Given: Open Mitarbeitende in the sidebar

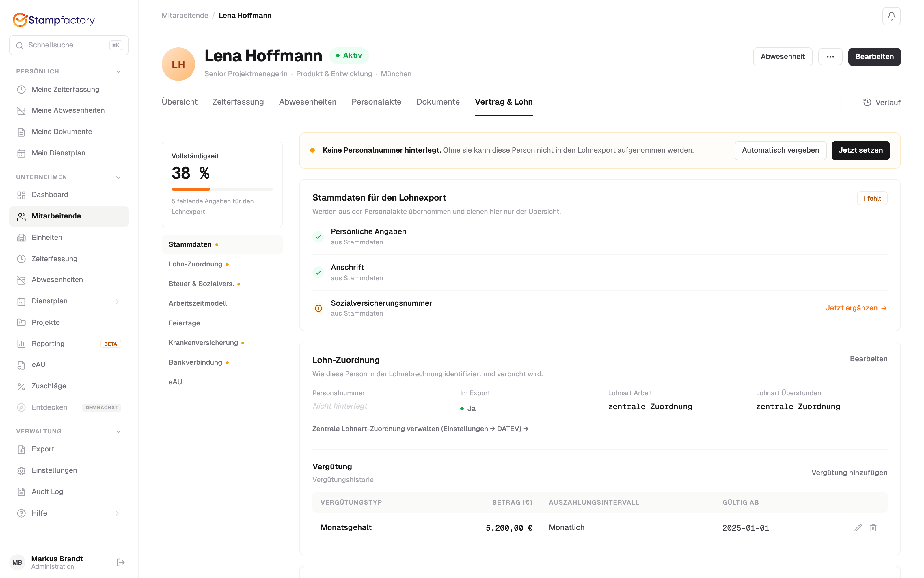Looking at the screenshot, I should (x=69, y=216).
